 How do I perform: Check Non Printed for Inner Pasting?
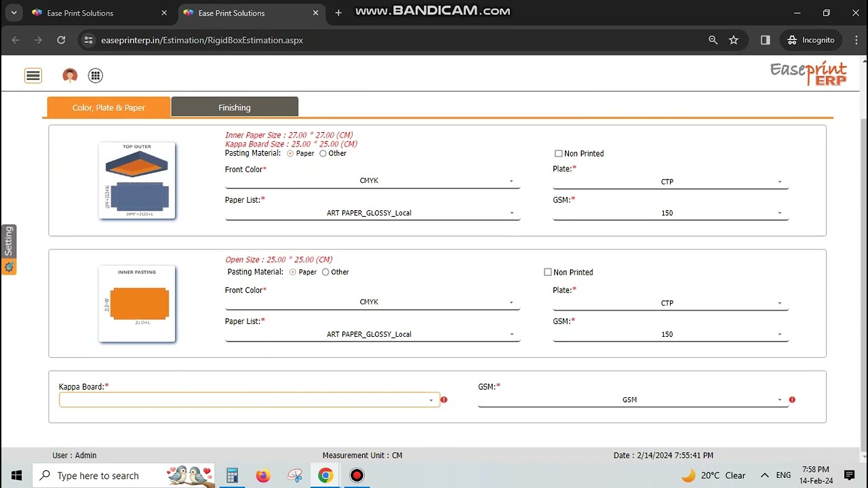[548, 272]
